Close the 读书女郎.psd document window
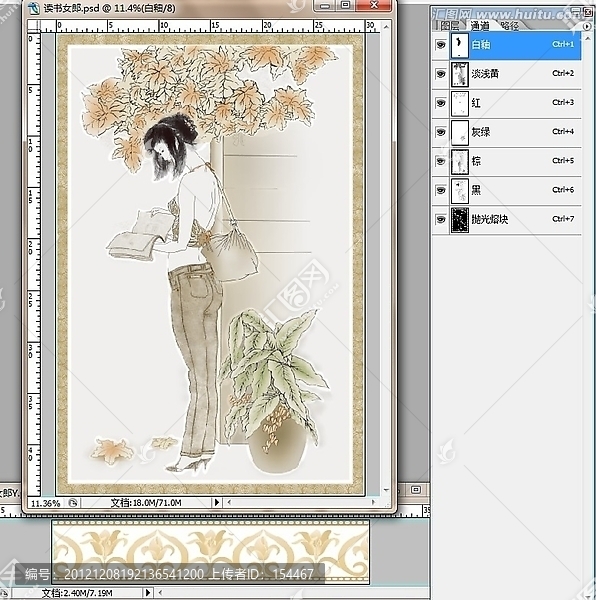Viewport: 596px width, 600px height. (x=374, y=5)
